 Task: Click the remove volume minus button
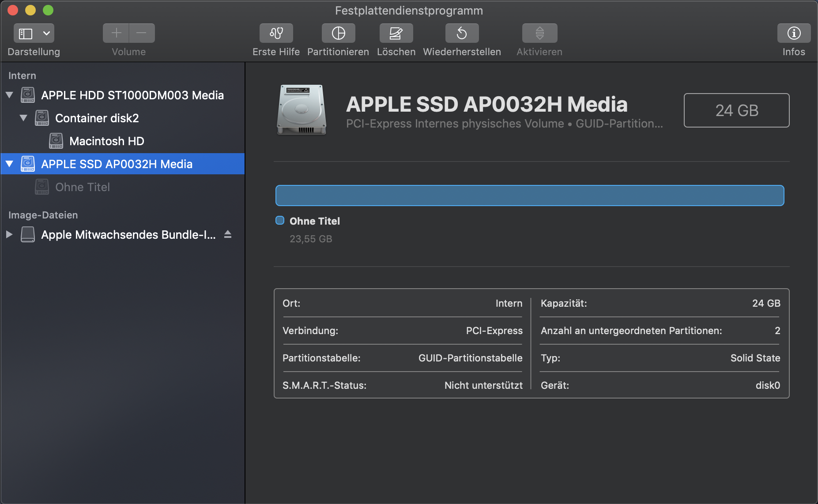tap(142, 34)
